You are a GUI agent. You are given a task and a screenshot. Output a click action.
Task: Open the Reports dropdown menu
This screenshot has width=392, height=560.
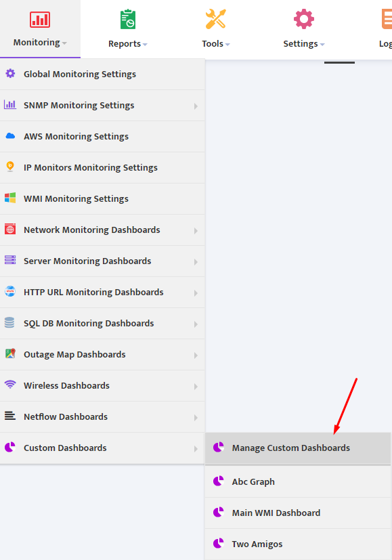point(127,43)
